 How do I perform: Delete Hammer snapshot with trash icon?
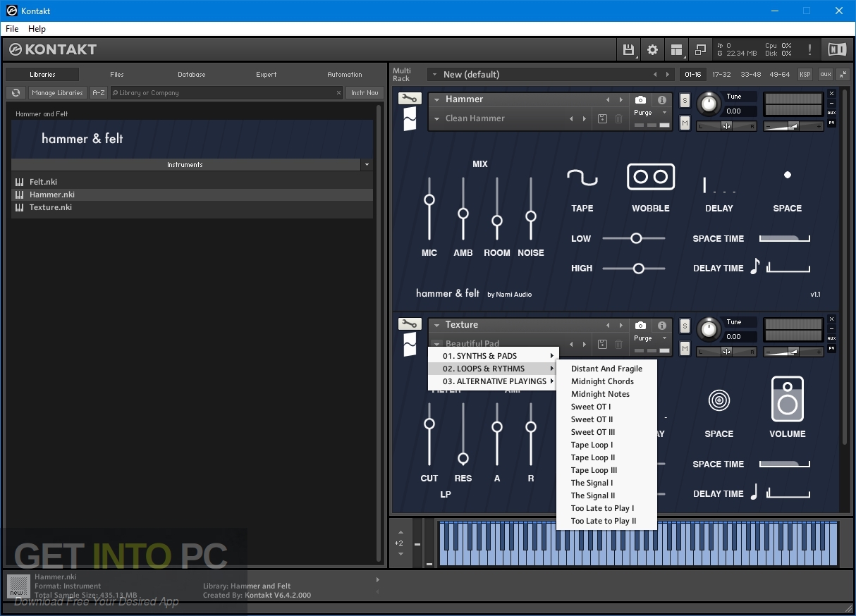[618, 119]
